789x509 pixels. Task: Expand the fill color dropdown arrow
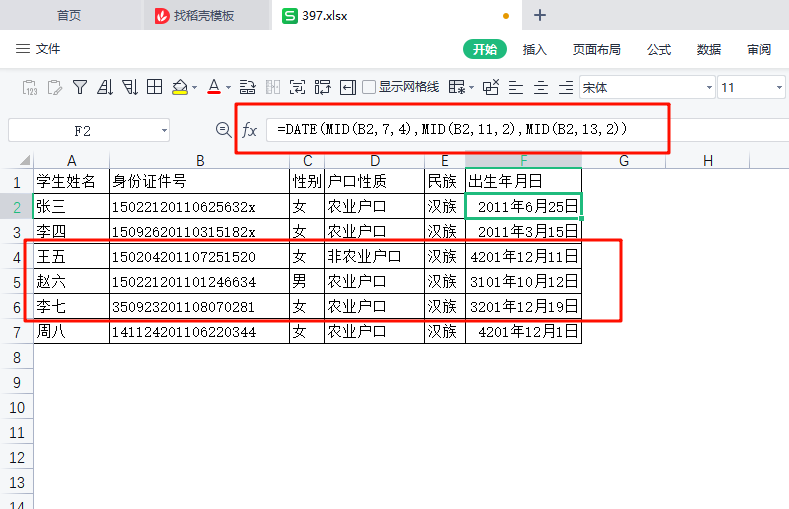195,88
